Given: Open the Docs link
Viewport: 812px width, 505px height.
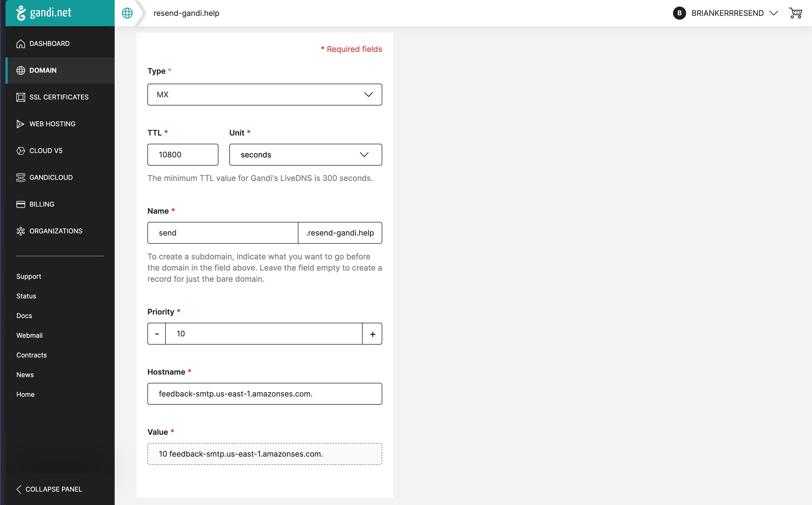Looking at the screenshot, I should click(x=24, y=316).
